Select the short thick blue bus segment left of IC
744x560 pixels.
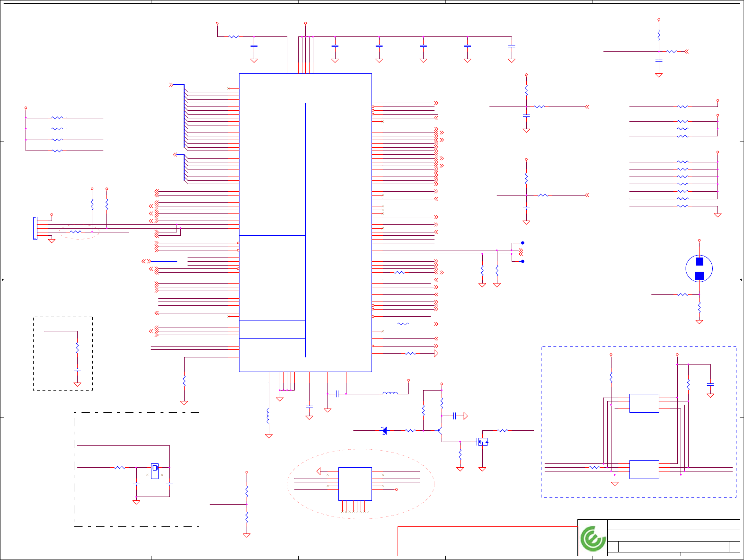(164, 261)
